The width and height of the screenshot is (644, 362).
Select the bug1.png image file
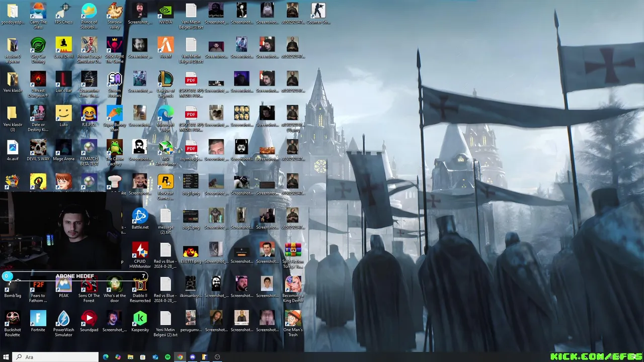click(x=191, y=185)
